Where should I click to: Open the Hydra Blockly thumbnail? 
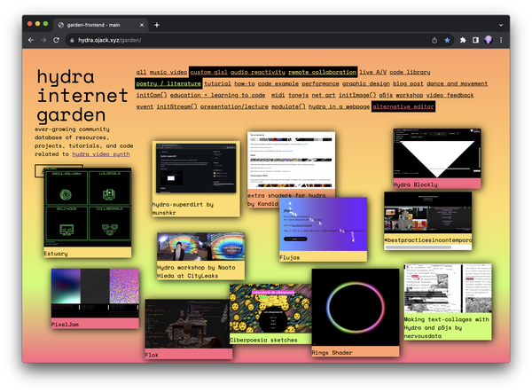[x=436, y=153]
